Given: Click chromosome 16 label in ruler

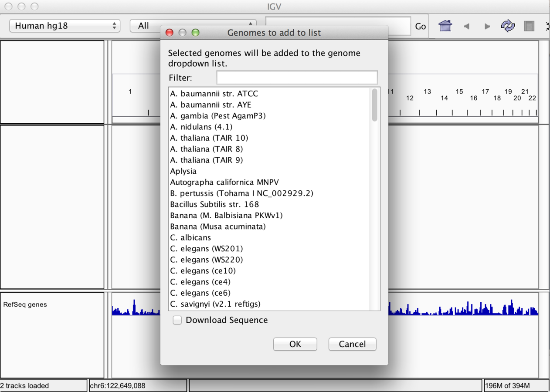Looking at the screenshot, I should (474, 98).
